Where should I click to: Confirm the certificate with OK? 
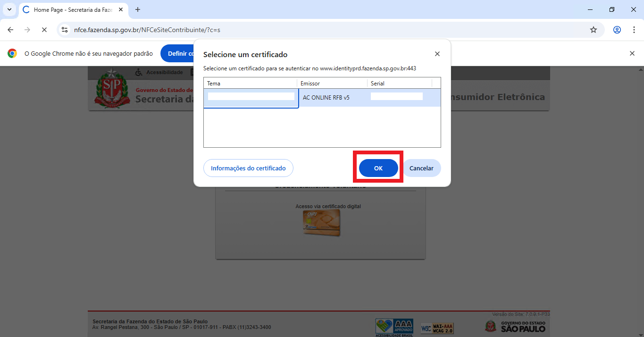378,168
